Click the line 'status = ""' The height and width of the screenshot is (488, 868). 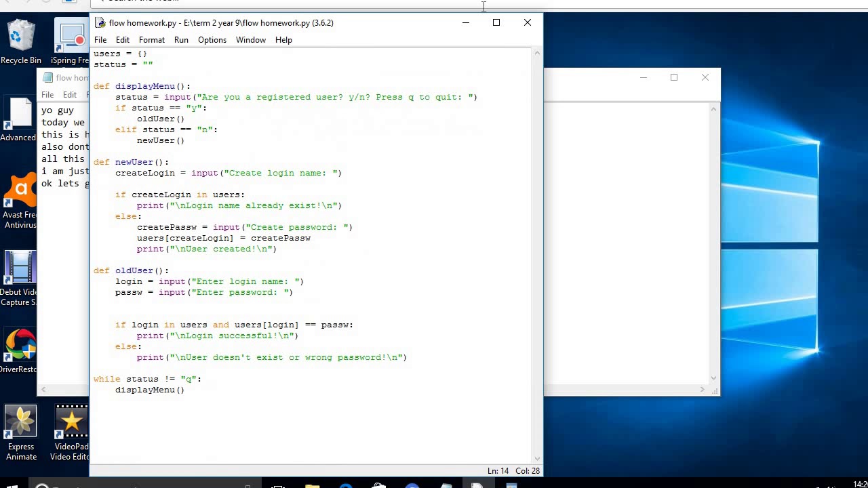pos(123,64)
